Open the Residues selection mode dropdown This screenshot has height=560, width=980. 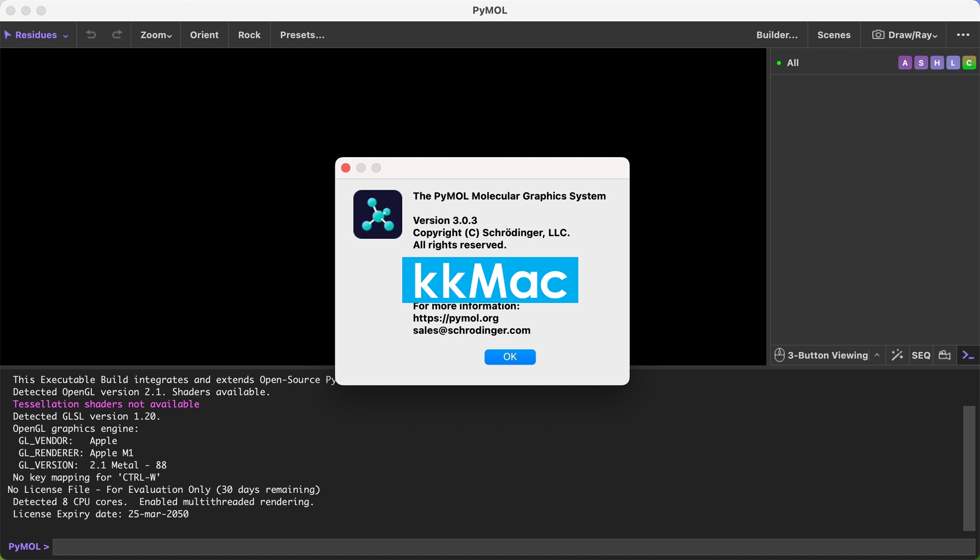point(37,35)
